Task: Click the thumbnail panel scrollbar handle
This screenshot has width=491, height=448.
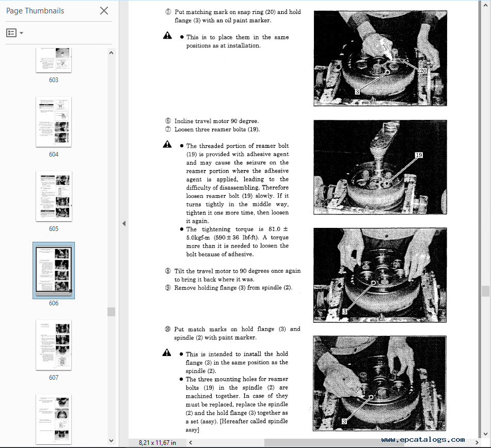Action: coord(111,312)
